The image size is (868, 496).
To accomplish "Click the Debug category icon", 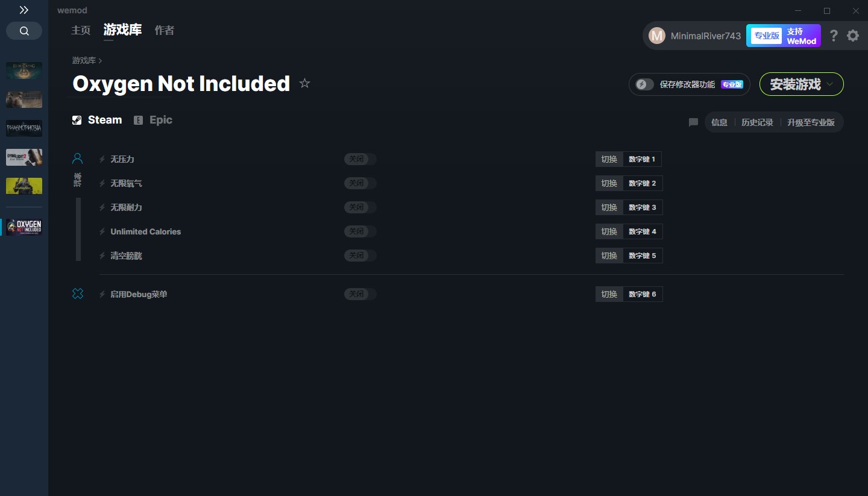I will 78,294.
